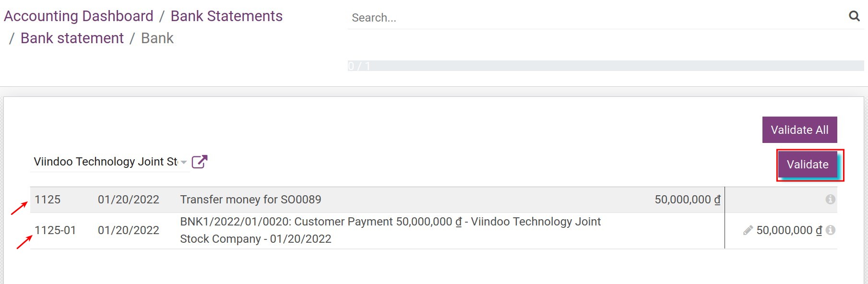Select the Bank breadcrumb tab
The height and width of the screenshot is (284, 868).
tap(156, 38)
